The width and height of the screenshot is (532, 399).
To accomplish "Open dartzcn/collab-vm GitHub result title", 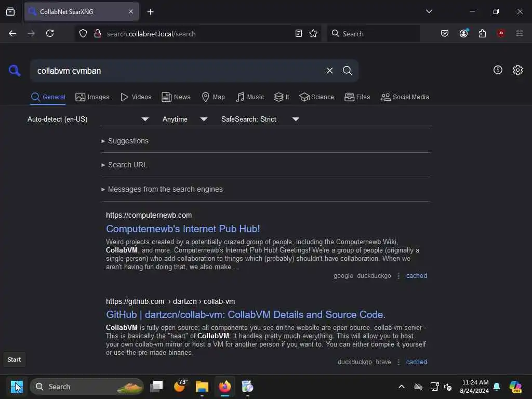I will tap(246, 314).
